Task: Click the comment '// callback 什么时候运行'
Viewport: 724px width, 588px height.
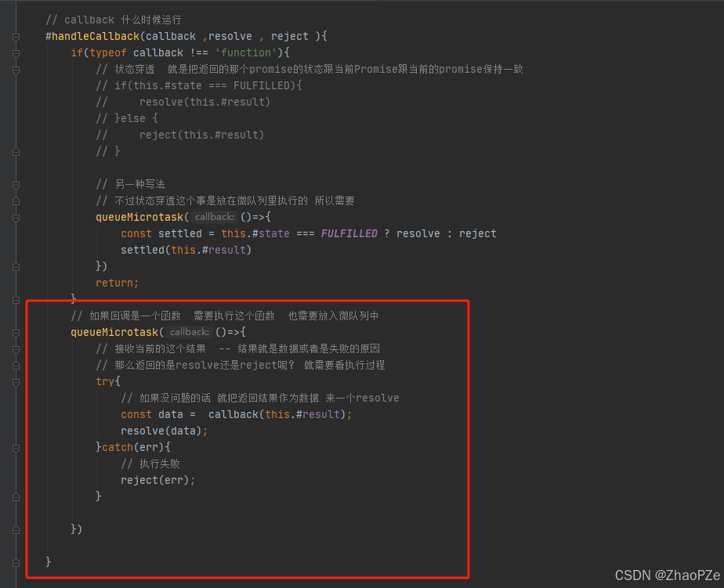Action: coord(114,20)
